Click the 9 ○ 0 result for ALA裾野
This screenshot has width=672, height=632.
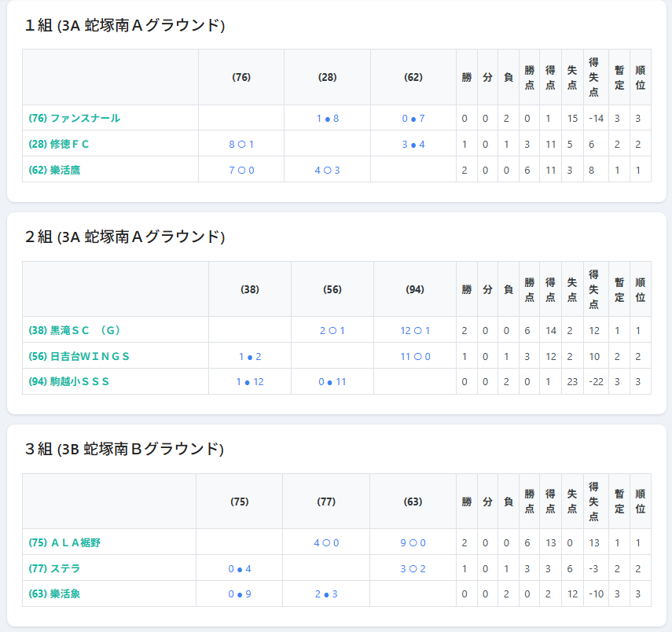[x=413, y=542]
